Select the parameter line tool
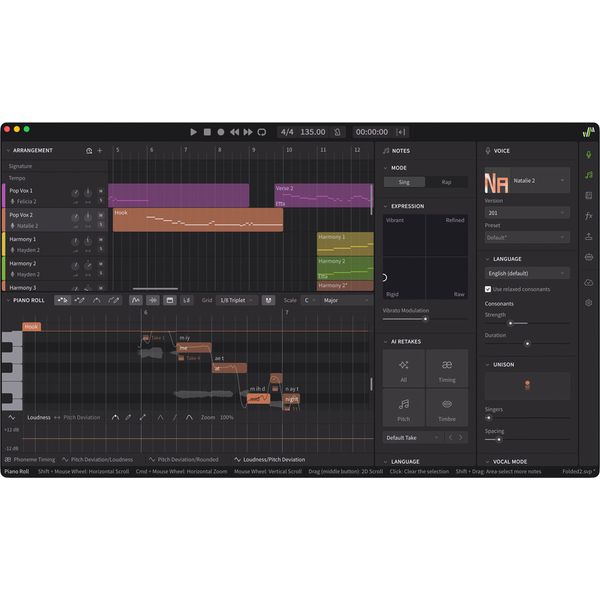The height and width of the screenshot is (600, 600). coord(142,417)
